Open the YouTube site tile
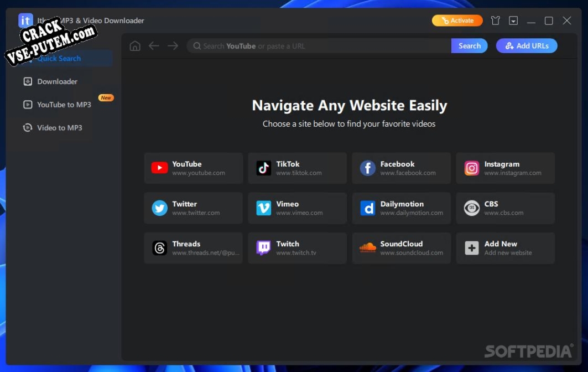The image size is (588, 372). (194, 168)
